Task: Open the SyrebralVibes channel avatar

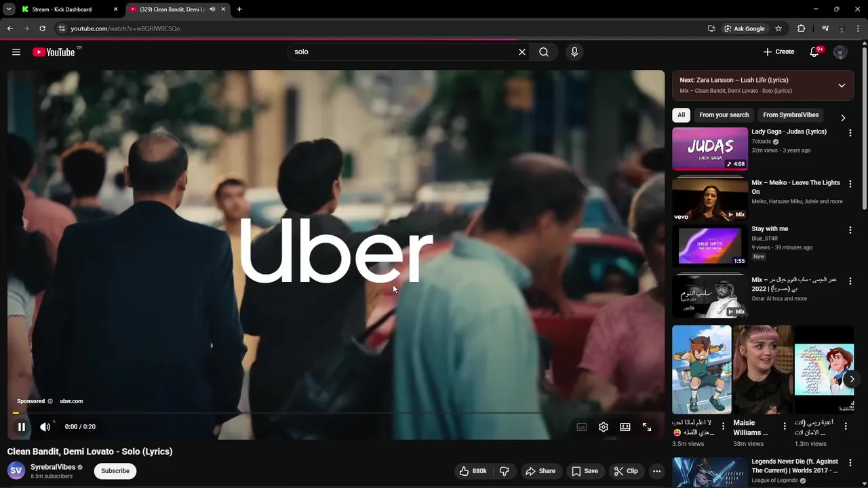Action: click(x=16, y=470)
